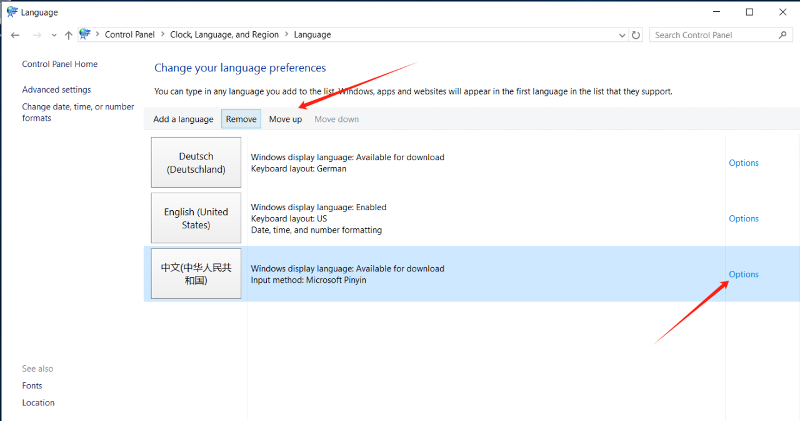Expand the address bar history dropdown

point(622,35)
